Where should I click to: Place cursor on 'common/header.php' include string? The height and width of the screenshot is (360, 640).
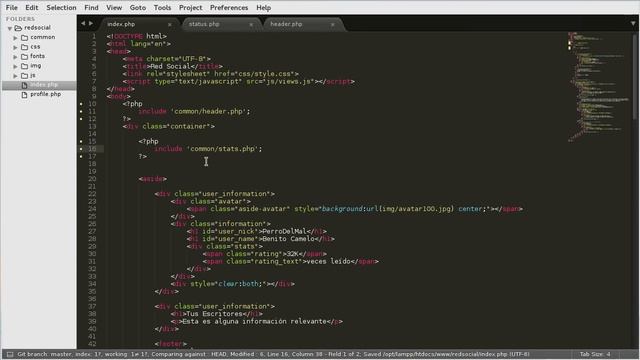click(208, 111)
